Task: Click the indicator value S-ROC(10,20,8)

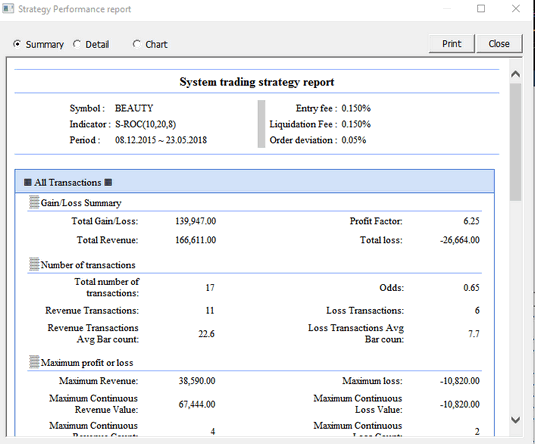Action: click(x=145, y=124)
